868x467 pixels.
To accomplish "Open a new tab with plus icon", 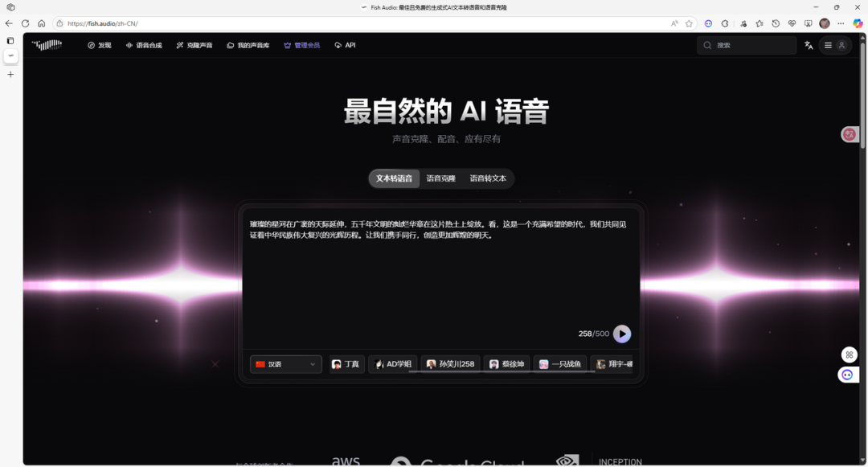I will (10, 74).
